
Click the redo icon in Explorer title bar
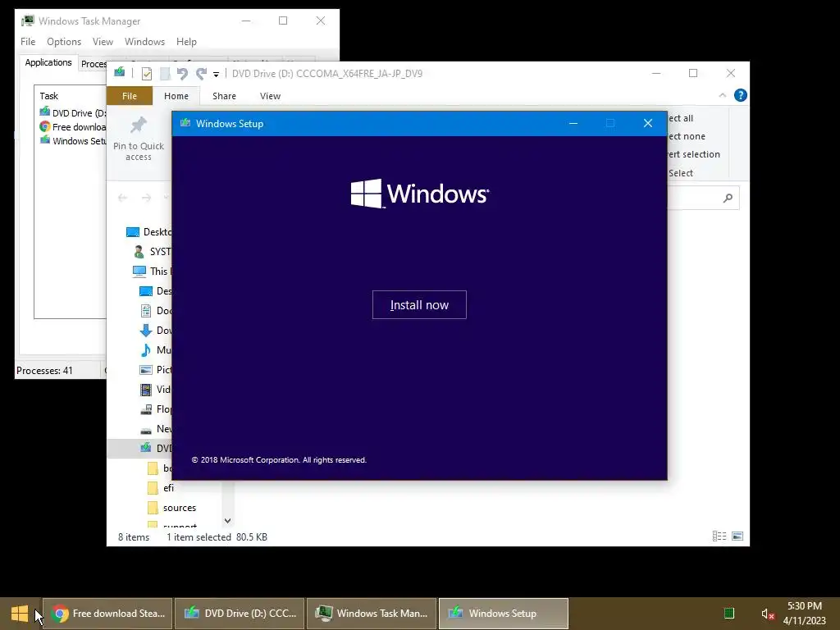tap(202, 73)
